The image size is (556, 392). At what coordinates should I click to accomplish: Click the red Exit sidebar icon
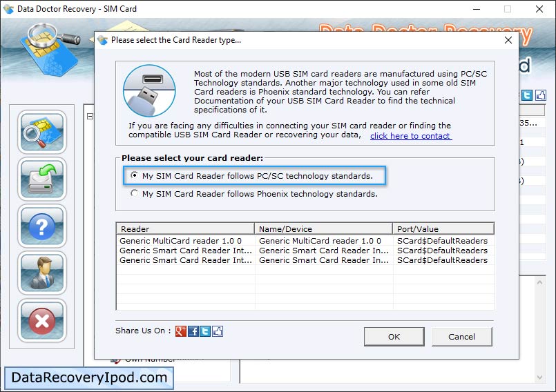[42, 321]
